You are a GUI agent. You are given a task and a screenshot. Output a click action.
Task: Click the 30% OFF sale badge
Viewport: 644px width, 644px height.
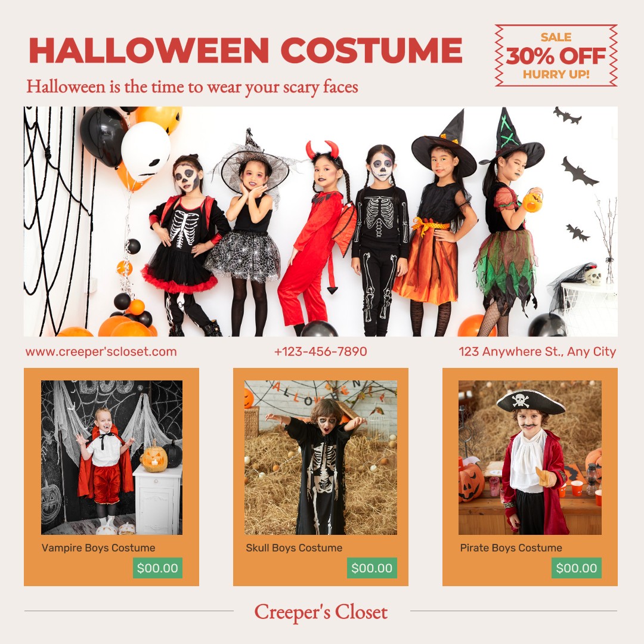[x=556, y=55]
